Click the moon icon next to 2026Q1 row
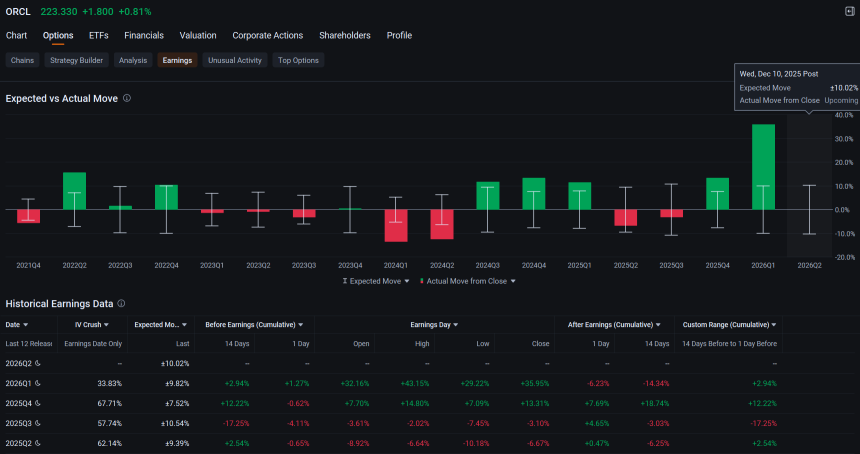860x454 pixels. [38, 383]
